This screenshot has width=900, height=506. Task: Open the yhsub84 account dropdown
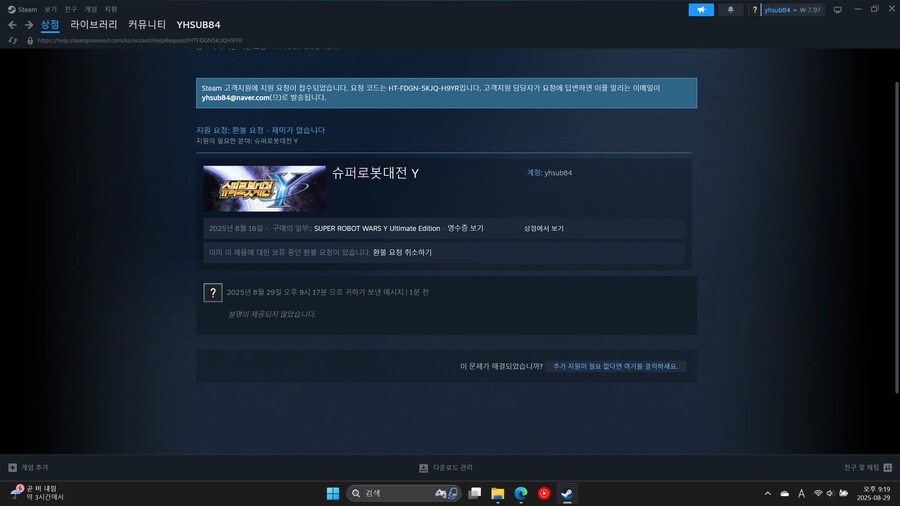tap(781, 10)
